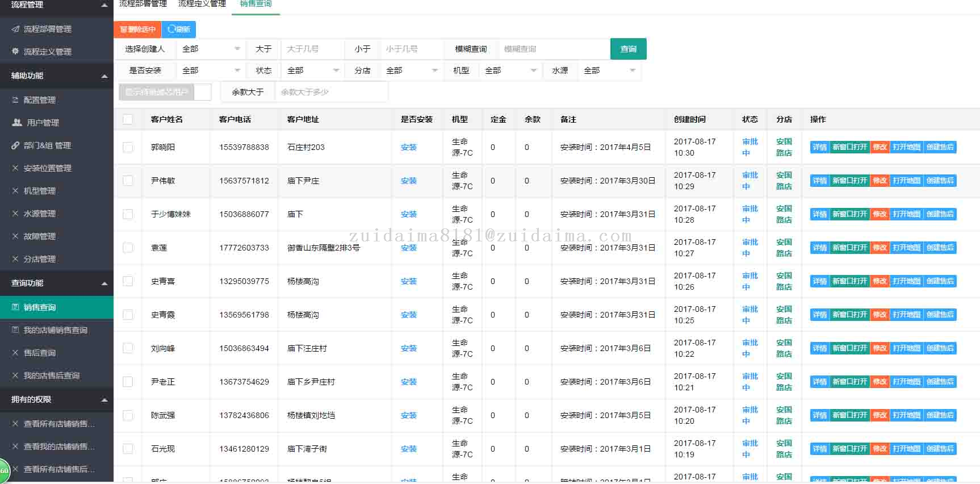This screenshot has width=980, height=484.
Task: Click the X icon beside 机型管理
Action: click(15, 191)
